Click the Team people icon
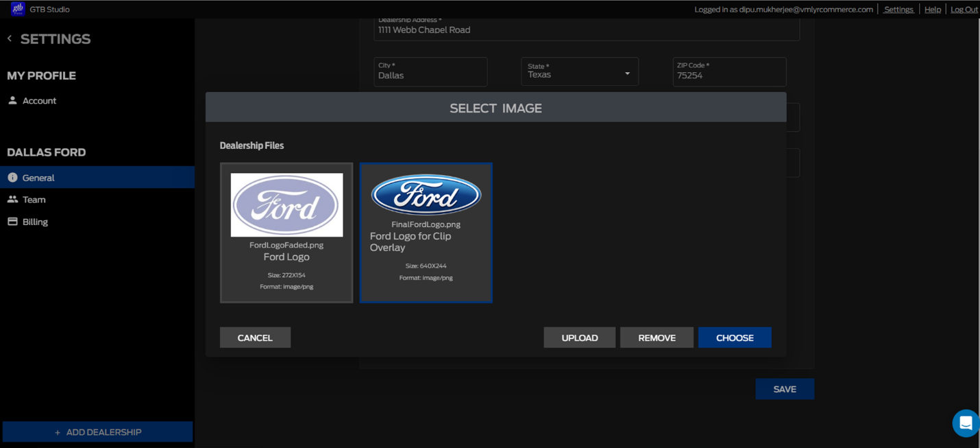 [x=12, y=199]
